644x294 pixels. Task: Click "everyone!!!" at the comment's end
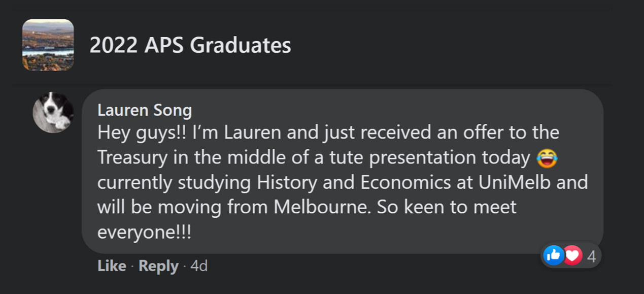pyautogui.click(x=144, y=232)
